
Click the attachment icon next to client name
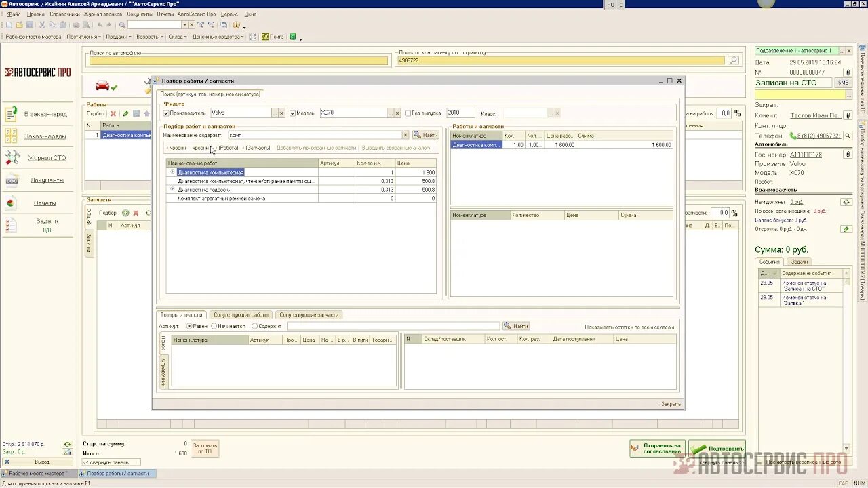coord(847,115)
